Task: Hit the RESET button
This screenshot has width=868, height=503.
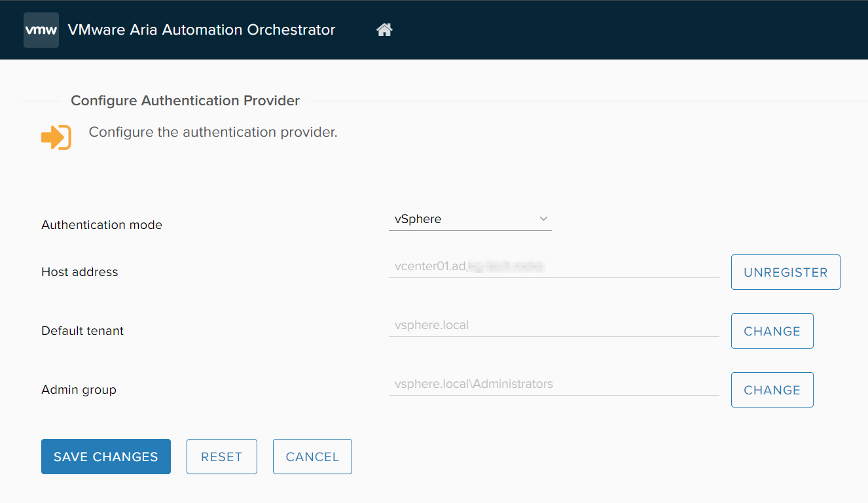Action: (x=221, y=457)
